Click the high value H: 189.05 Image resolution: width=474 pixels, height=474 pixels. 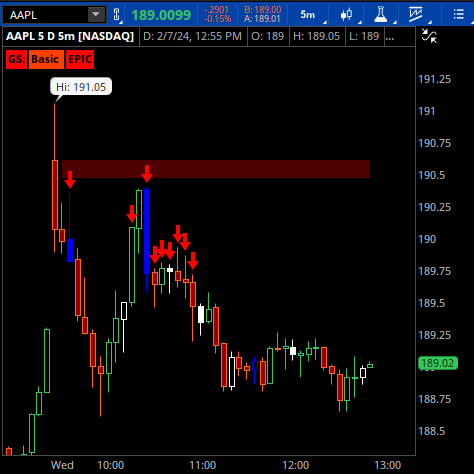(316, 36)
